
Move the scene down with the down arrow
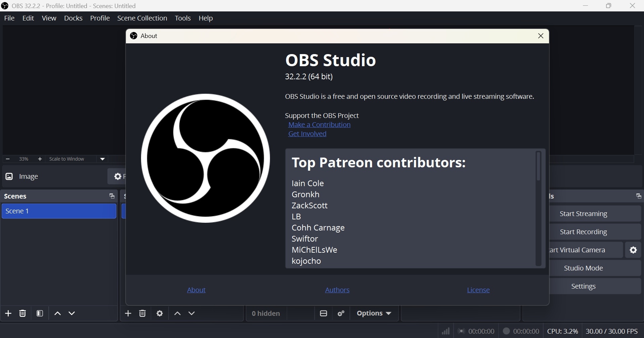pyautogui.click(x=72, y=313)
